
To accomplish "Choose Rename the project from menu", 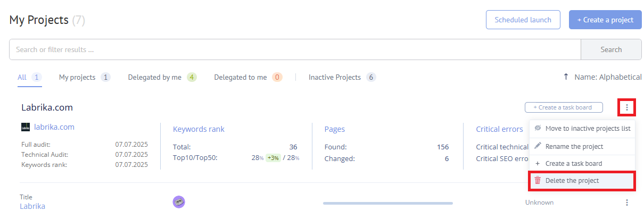I will 574,146.
